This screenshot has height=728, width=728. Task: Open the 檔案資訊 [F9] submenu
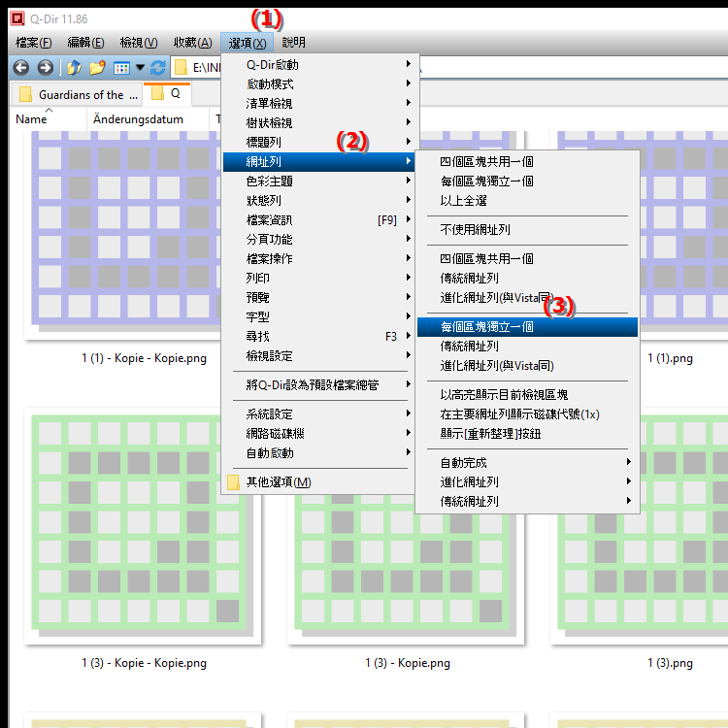pos(319,220)
